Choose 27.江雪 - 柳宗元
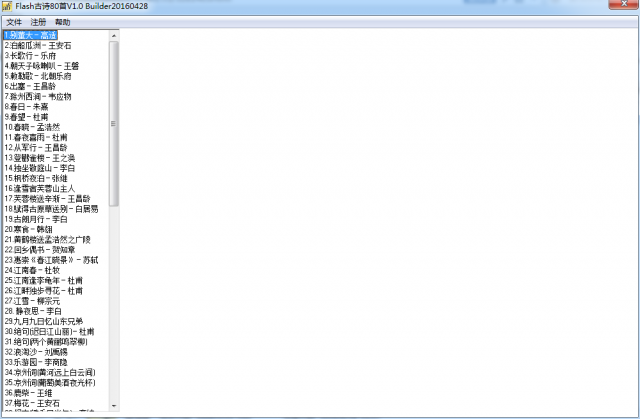The width and height of the screenshot is (640, 419). click(x=32, y=301)
